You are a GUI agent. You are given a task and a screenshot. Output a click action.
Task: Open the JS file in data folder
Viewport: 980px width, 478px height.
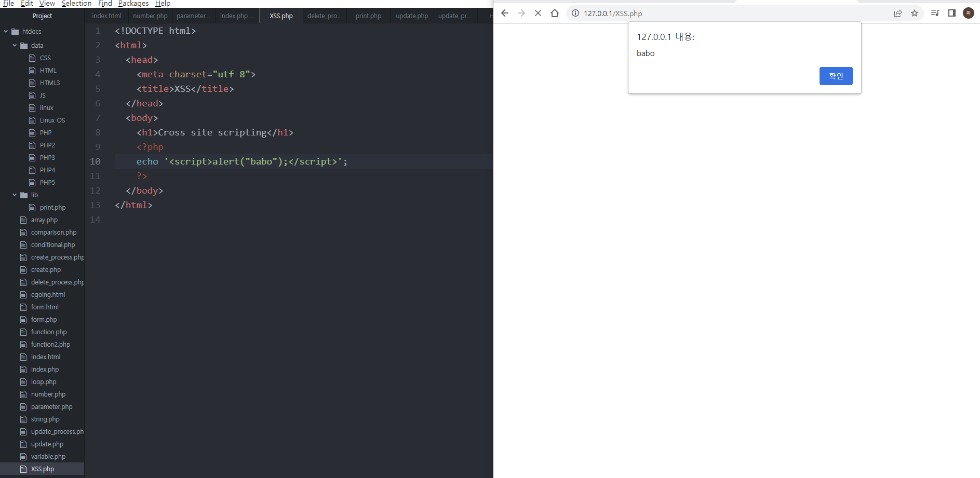tap(43, 95)
